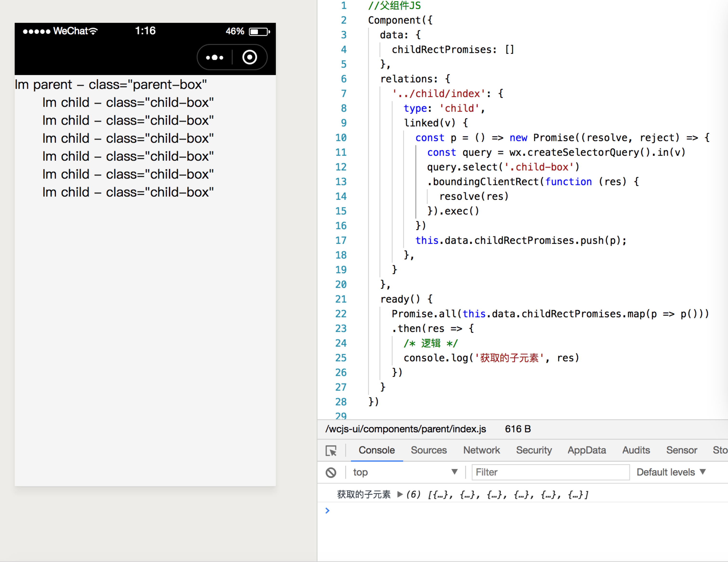
Task: Click the inspect element cursor icon
Action: [331, 450]
